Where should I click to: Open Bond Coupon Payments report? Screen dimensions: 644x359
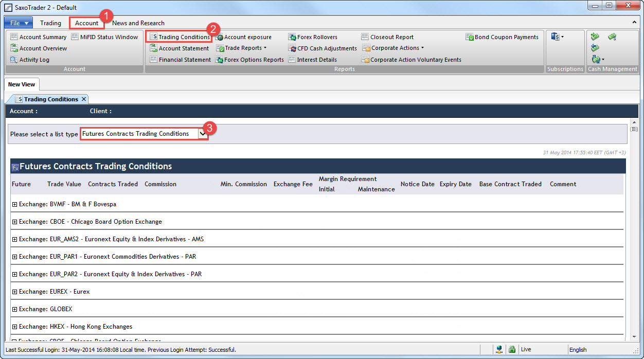[502, 37]
